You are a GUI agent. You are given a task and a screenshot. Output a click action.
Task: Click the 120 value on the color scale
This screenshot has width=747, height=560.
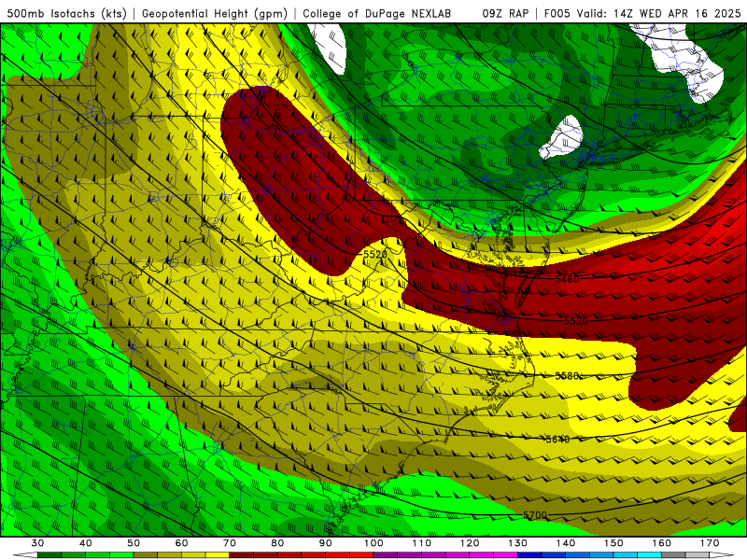[x=470, y=543]
